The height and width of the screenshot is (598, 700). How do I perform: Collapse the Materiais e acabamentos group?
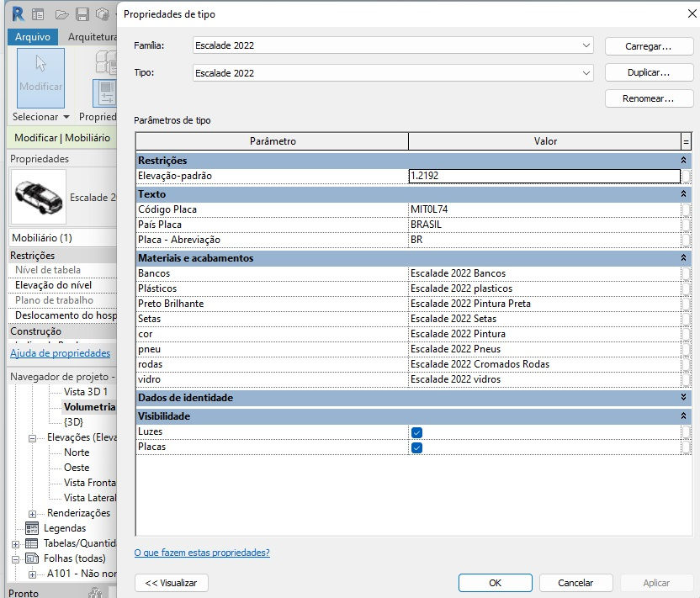tap(683, 257)
